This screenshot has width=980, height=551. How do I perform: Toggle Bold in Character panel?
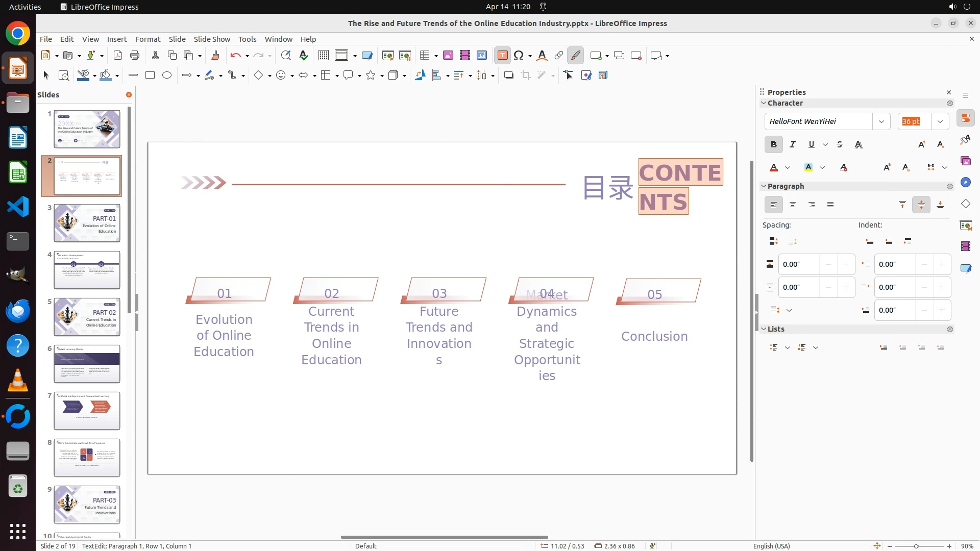pos(773,145)
